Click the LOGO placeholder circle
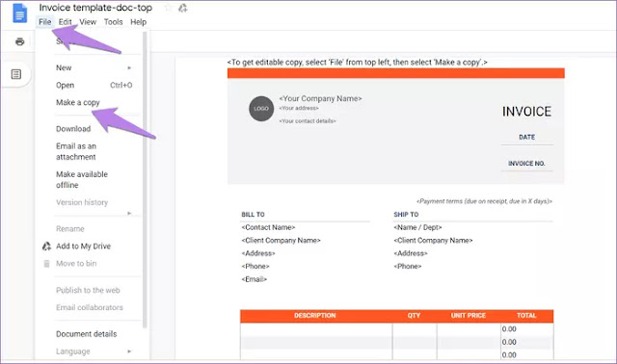The width and height of the screenshot is (617, 364). (261, 109)
